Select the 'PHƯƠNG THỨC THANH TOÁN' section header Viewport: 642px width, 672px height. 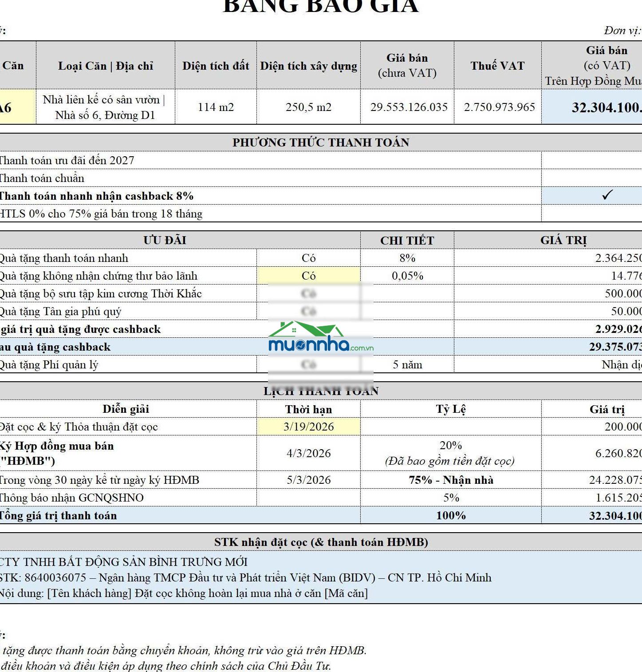click(x=321, y=142)
